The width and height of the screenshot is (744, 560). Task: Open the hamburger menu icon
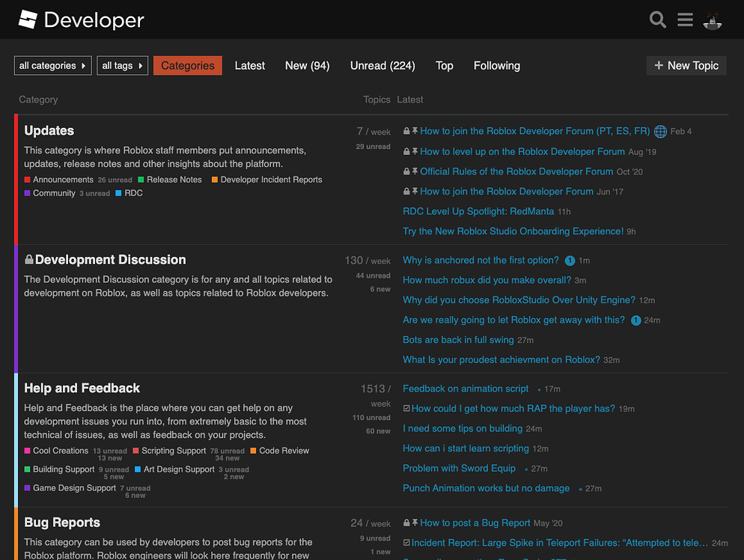(x=685, y=19)
